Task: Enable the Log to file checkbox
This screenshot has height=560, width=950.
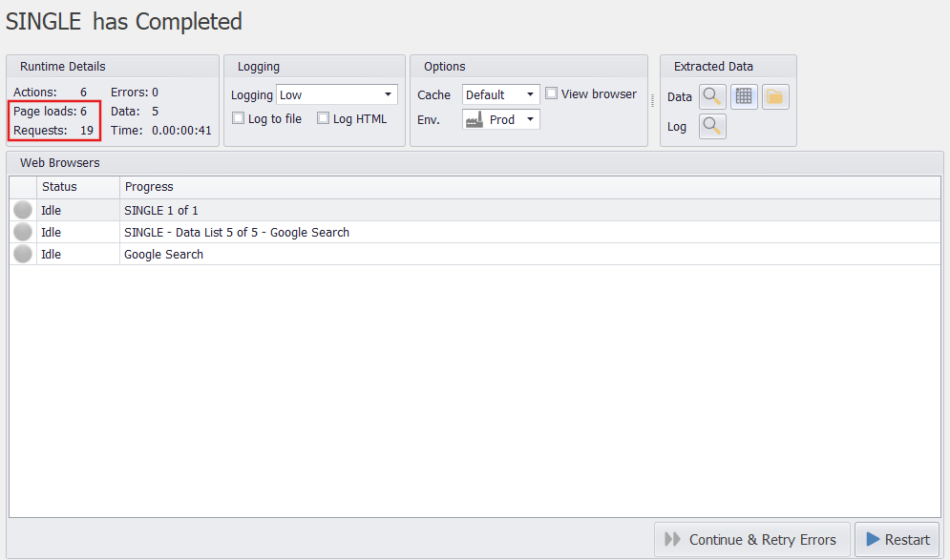Action: coord(239,118)
